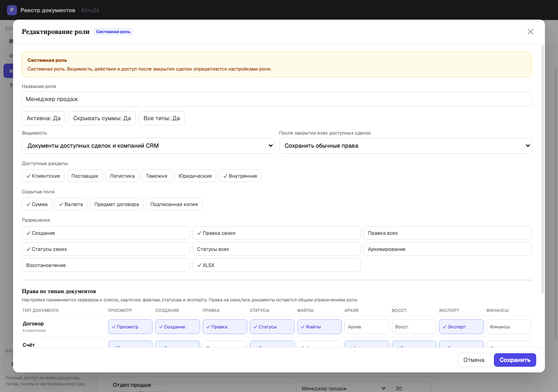Toggle the "Все типы: Да" option
Viewport: 558px width, 392px height.
(x=162, y=118)
